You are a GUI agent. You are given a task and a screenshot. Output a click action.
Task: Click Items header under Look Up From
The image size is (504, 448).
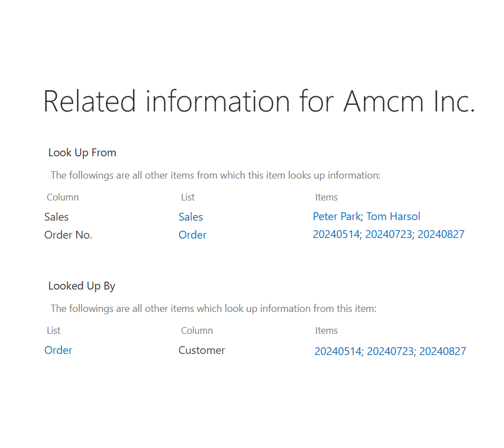(326, 197)
